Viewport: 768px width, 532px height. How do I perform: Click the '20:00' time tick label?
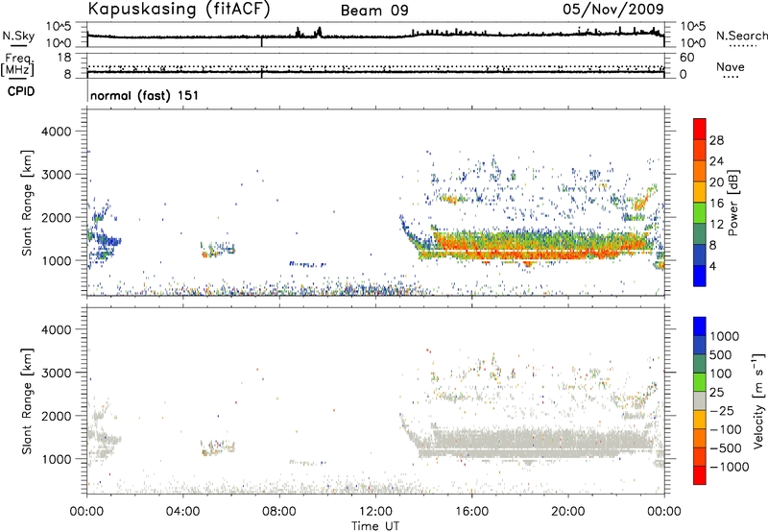[x=568, y=512]
